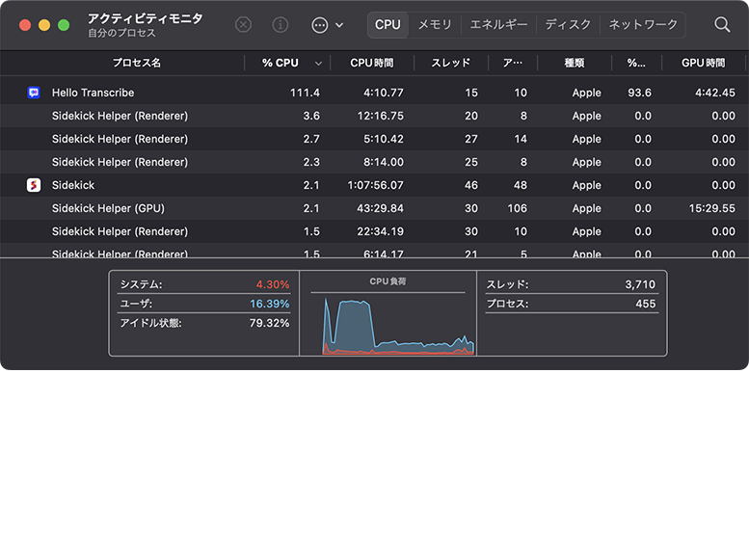This screenshot has height=560, width=749.
Task: Open the ネットワーク tab
Action: (x=643, y=25)
